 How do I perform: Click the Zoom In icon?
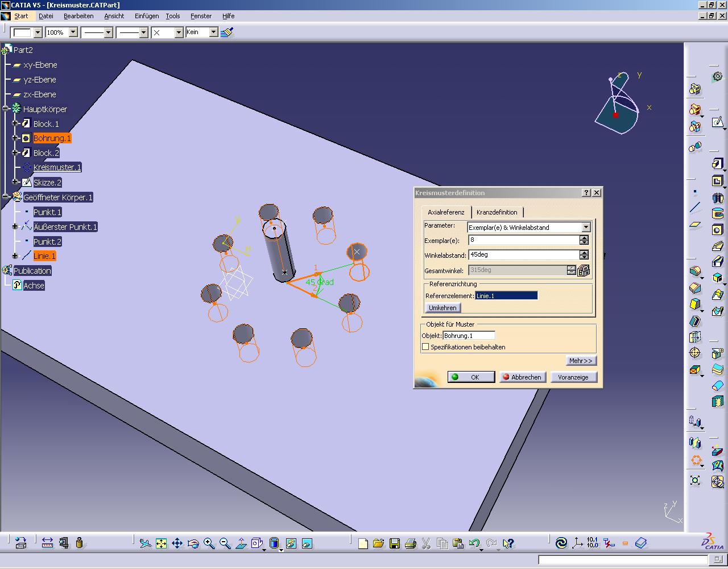pyautogui.click(x=209, y=543)
